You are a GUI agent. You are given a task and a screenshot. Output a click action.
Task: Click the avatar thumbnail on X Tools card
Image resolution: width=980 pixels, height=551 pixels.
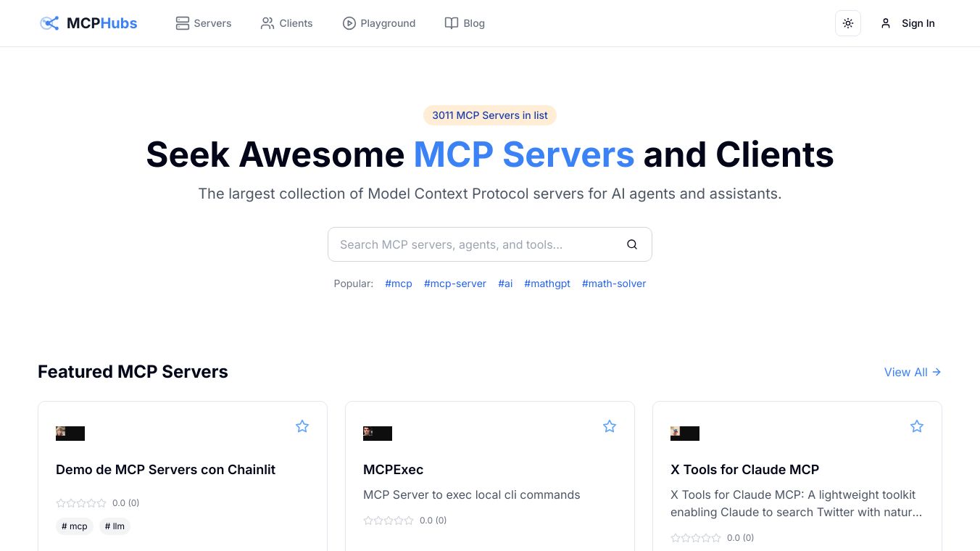(685, 434)
